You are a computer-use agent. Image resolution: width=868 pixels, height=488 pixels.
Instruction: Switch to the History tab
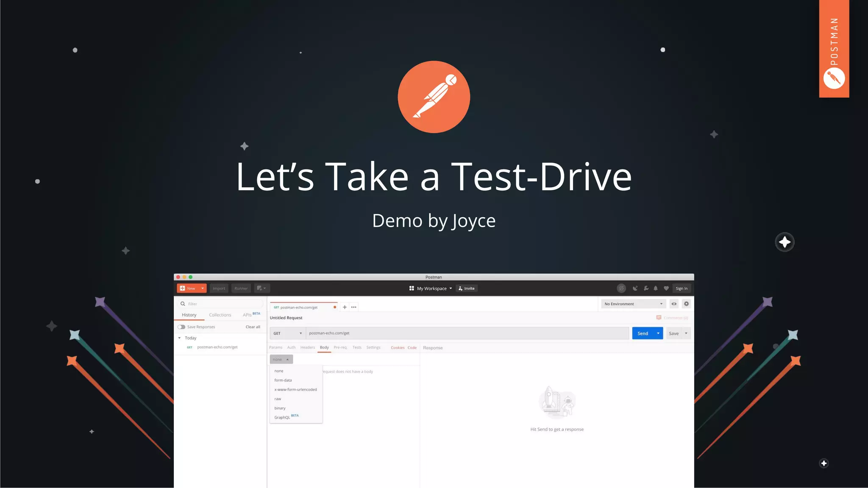click(189, 315)
